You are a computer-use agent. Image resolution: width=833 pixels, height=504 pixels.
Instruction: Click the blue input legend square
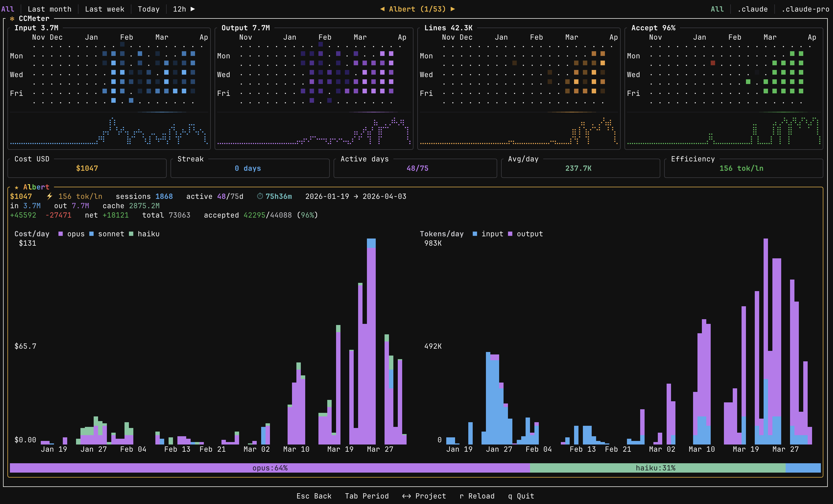475,234
